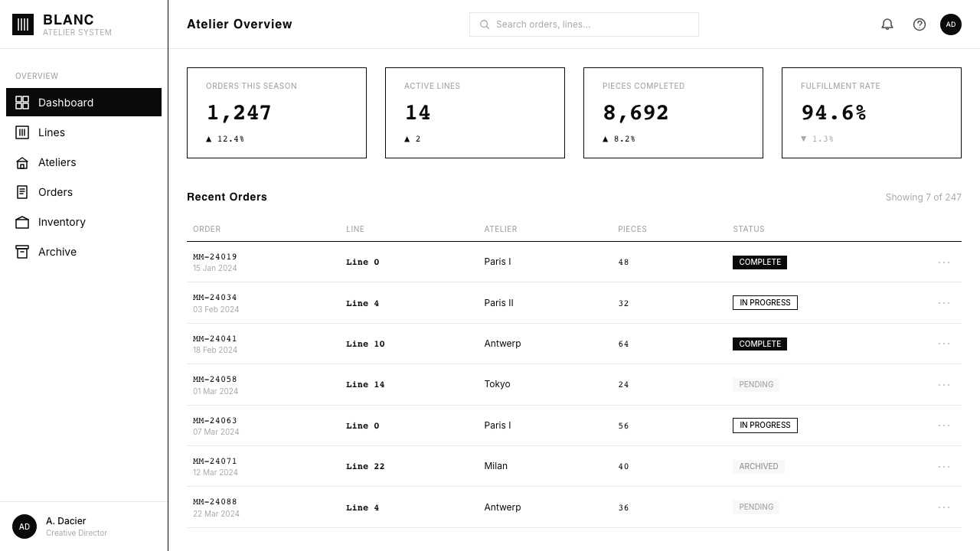Select order number MM-24088

(x=215, y=502)
